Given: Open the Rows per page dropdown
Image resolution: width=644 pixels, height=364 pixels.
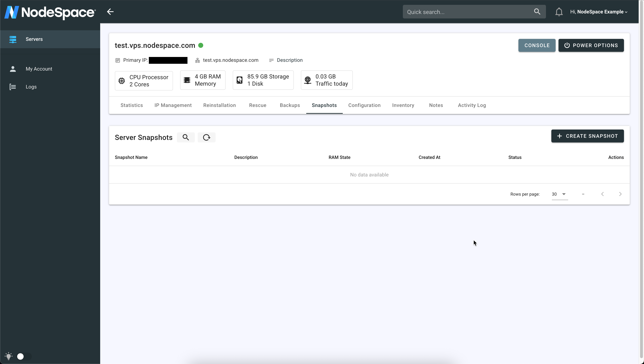Looking at the screenshot, I should coord(560,194).
